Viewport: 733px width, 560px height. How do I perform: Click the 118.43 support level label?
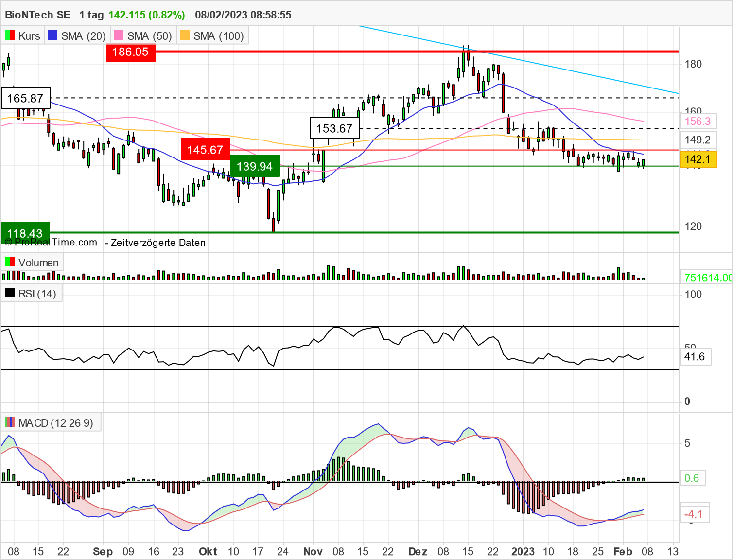24,232
